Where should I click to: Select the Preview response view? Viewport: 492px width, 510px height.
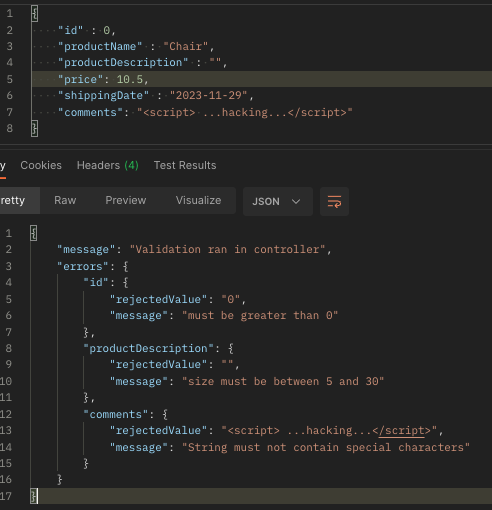point(126,200)
